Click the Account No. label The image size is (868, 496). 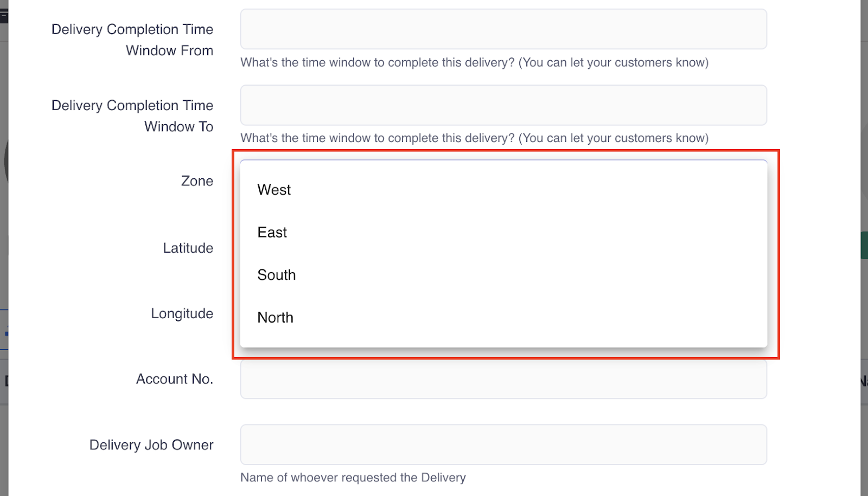tap(175, 379)
